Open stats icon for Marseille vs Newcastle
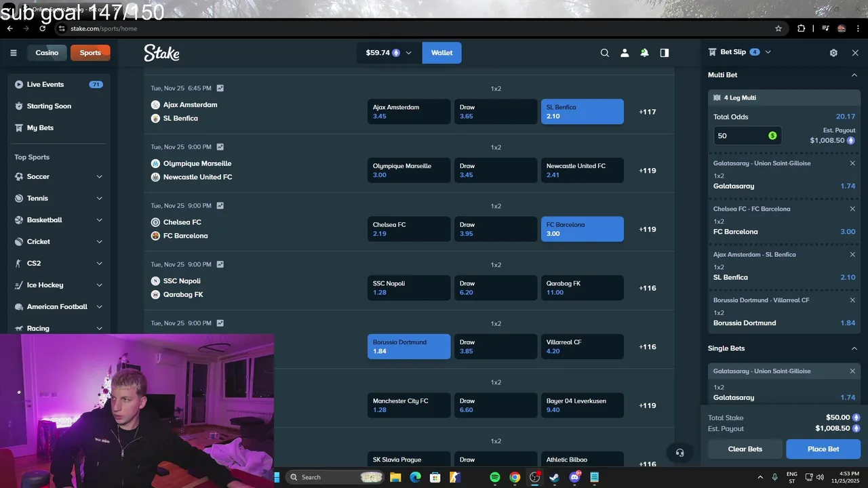Viewport: 868px width, 488px height. [x=220, y=147]
